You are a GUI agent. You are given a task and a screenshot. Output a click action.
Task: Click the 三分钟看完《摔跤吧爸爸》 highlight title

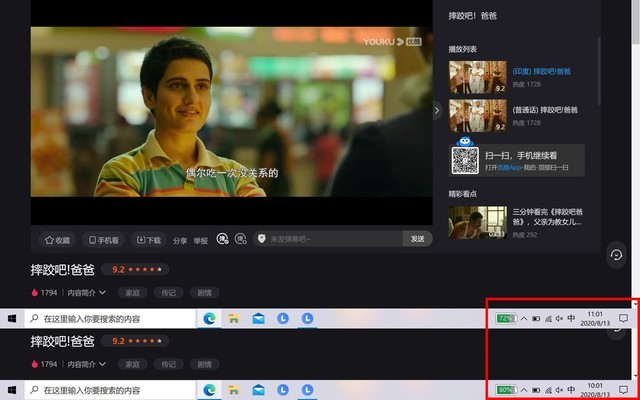click(547, 217)
